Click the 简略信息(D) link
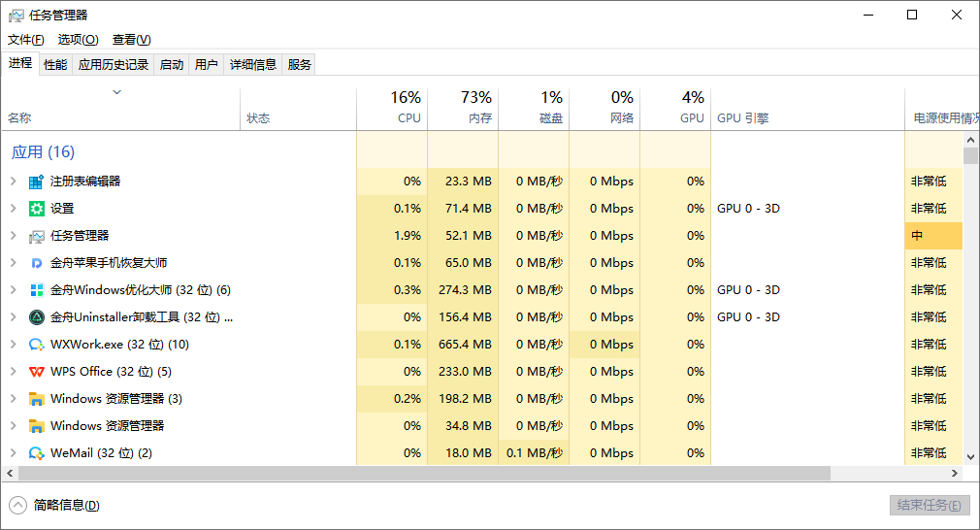This screenshot has width=980, height=530. coord(66,505)
